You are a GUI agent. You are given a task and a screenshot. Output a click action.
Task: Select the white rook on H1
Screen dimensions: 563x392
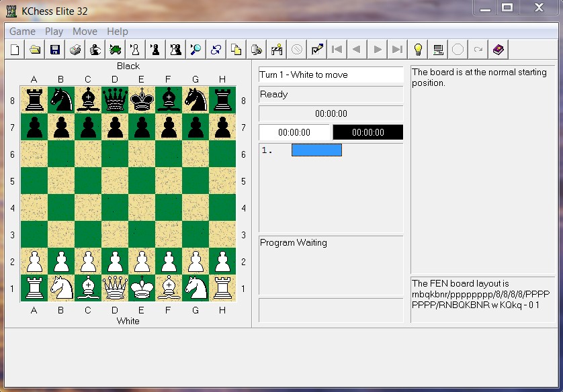click(222, 288)
